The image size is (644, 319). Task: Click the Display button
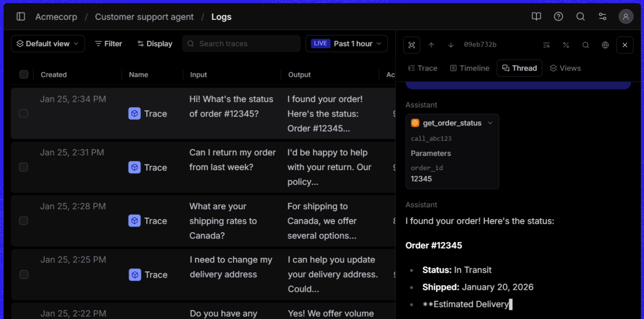click(x=155, y=43)
